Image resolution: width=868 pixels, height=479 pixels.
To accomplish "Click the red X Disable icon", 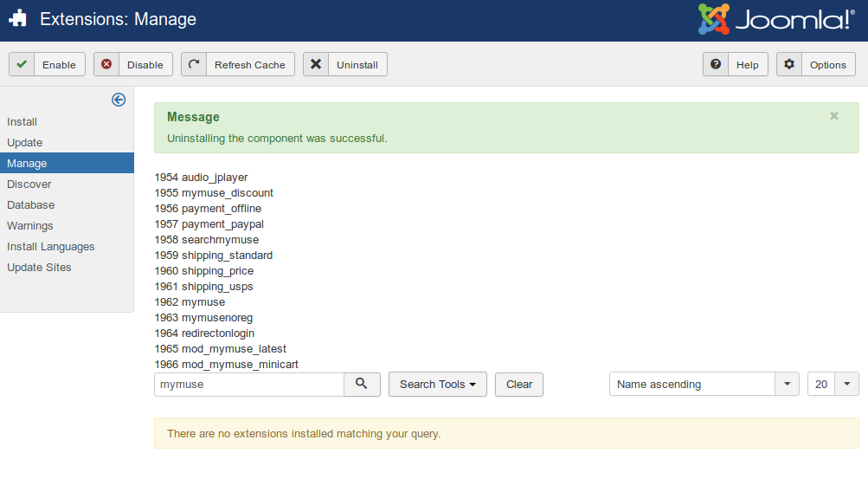I will click(106, 64).
